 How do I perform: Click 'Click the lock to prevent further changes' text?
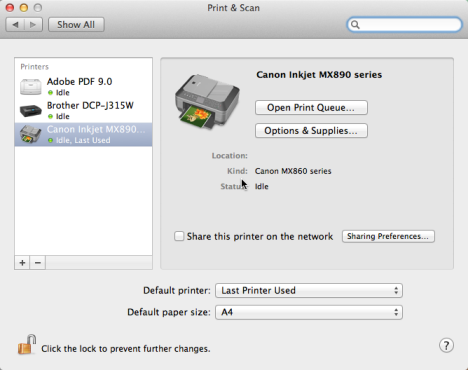[x=126, y=349]
